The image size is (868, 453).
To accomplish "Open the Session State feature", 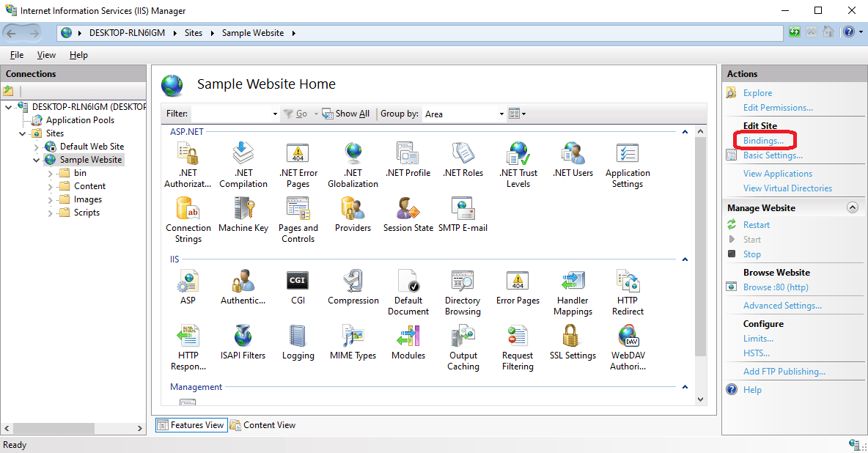I will (408, 215).
